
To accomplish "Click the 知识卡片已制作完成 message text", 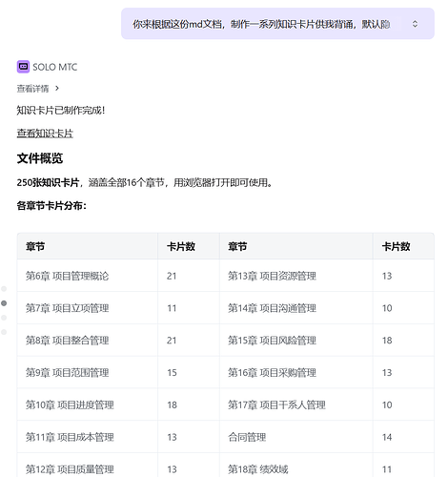I will coord(61,111).
